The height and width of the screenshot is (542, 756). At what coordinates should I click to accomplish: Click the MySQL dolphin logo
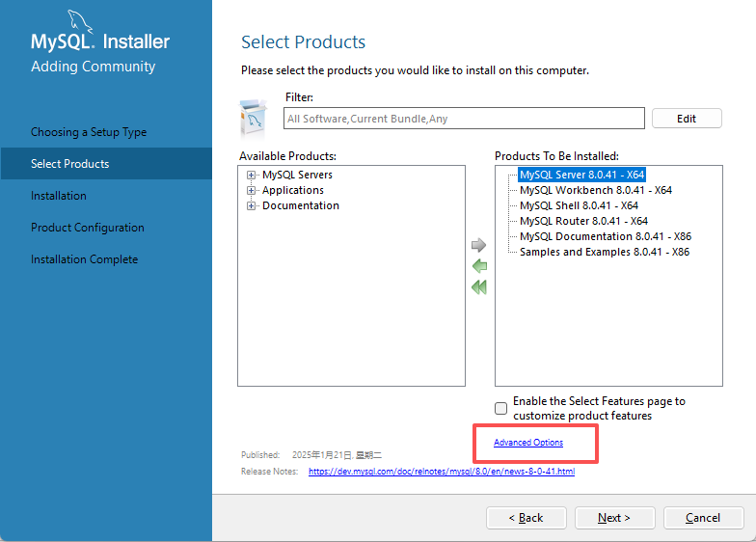(83, 23)
